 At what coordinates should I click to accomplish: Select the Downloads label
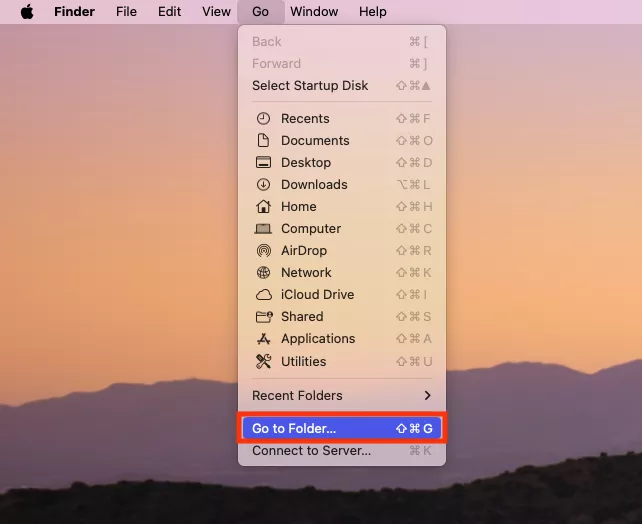click(x=314, y=185)
